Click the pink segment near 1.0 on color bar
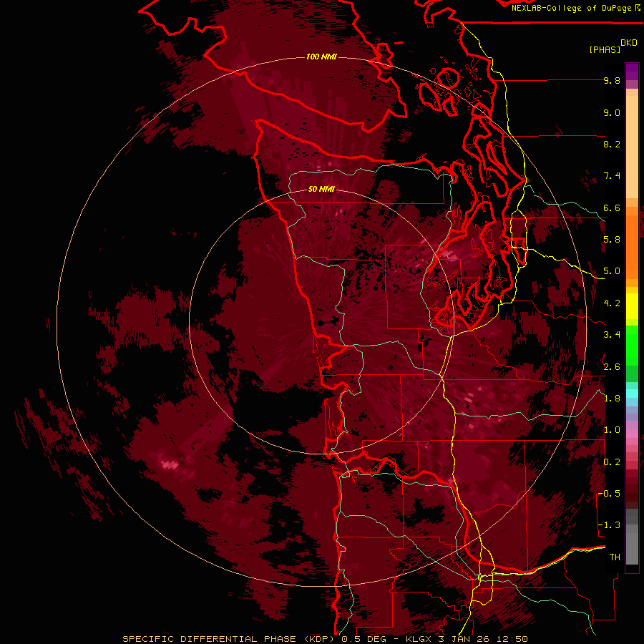This screenshot has height=644, width=644. 632,434
